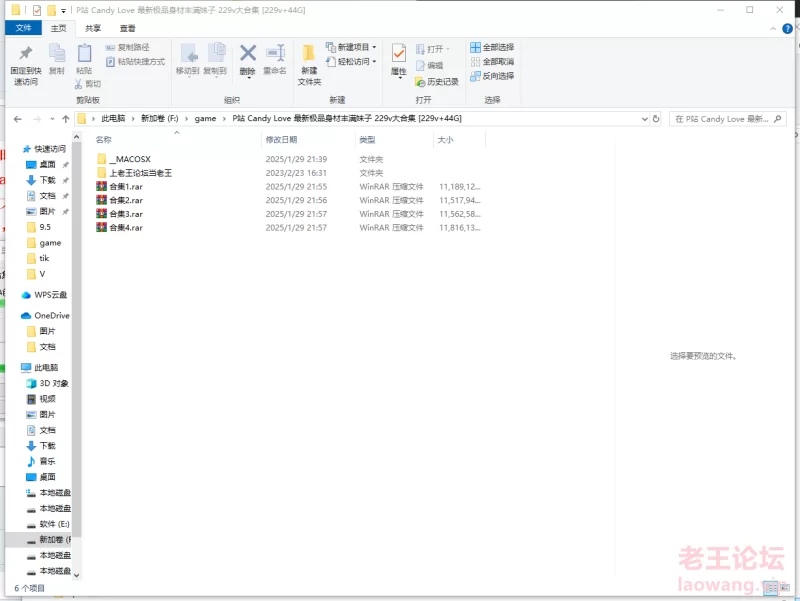800x601 pixels.
Task: Click Copy path command
Action: pos(128,47)
